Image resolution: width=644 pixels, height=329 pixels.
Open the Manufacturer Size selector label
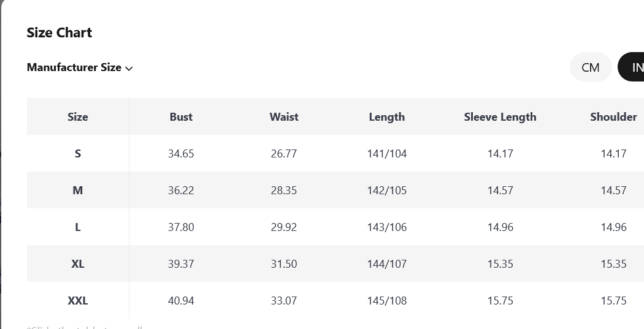pyautogui.click(x=74, y=67)
